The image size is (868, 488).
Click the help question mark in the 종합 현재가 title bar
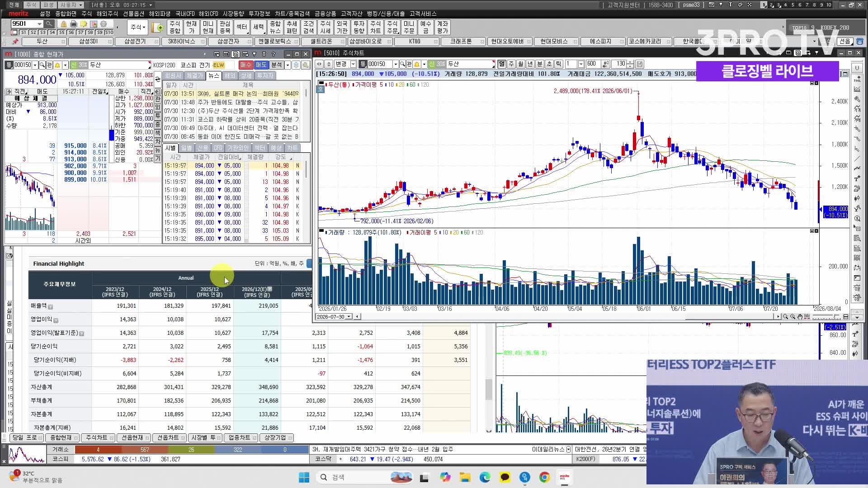tap(274, 54)
